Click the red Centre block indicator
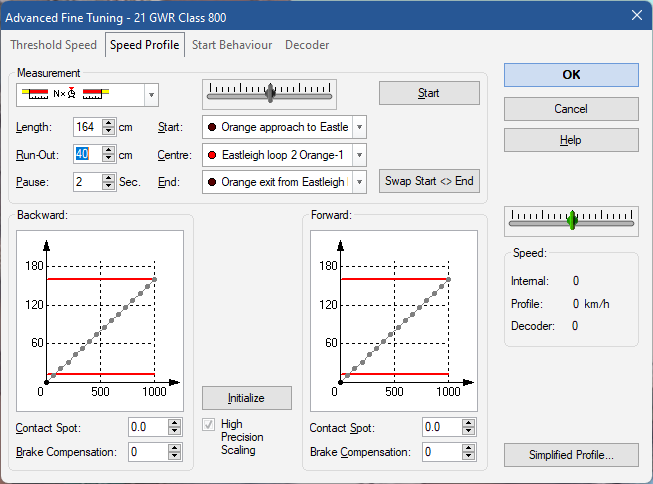653x484 pixels. [211, 155]
